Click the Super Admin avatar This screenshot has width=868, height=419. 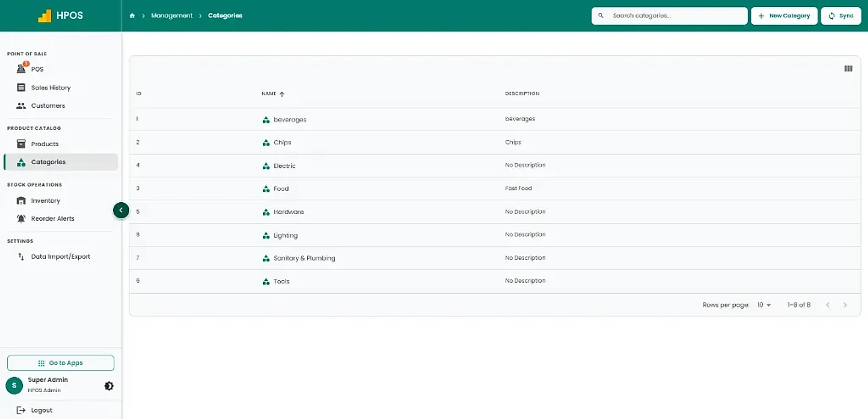pos(14,385)
